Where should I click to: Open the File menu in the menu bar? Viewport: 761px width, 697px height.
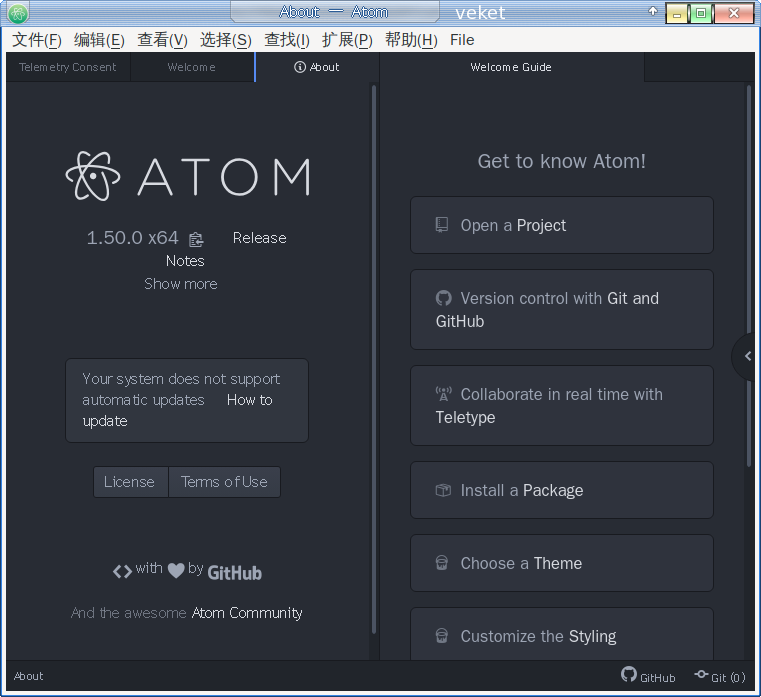462,40
